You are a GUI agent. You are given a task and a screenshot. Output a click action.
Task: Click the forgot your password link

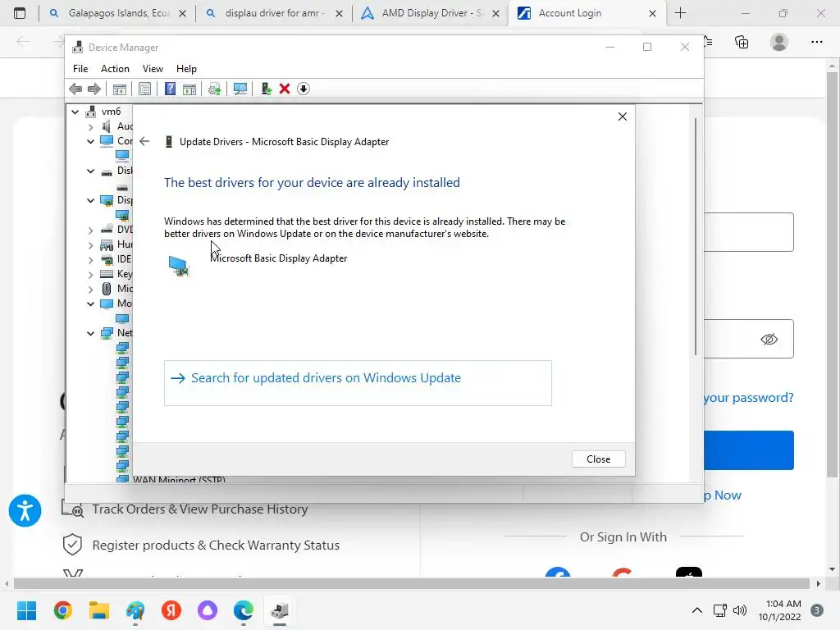coord(748,398)
